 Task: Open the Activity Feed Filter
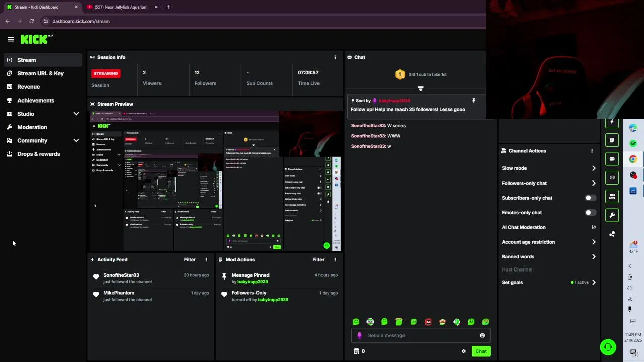click(x=190, y=260)
